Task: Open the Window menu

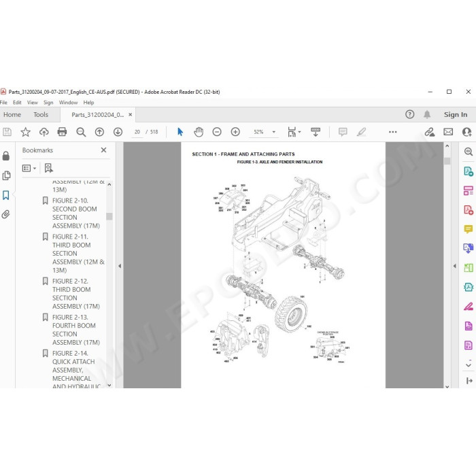Action: (x=68, y=103)
